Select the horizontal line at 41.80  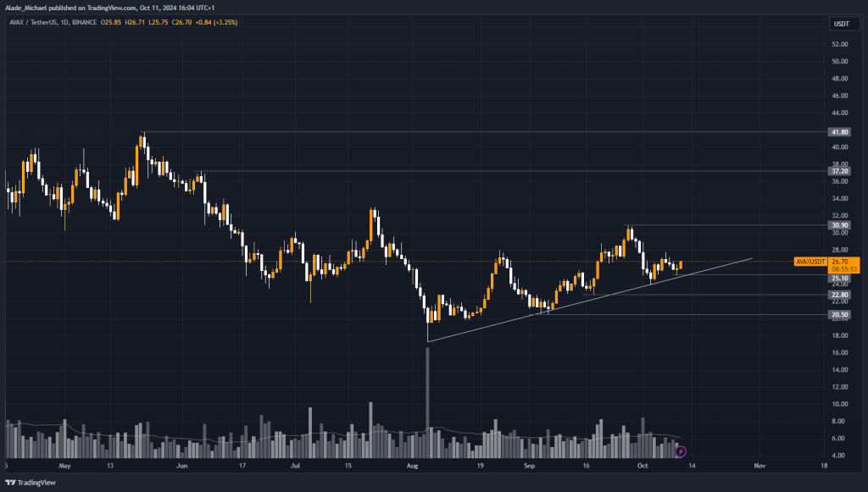484,132
